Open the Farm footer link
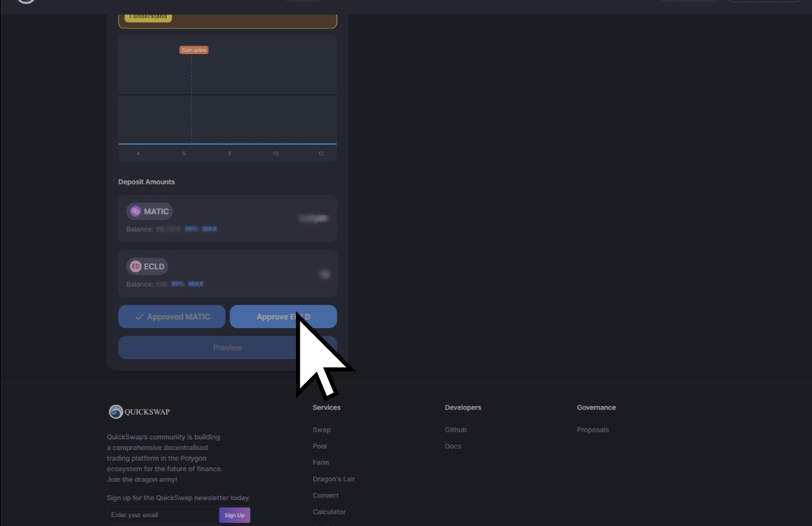The image size is (812, 526). tap(321, 463)
